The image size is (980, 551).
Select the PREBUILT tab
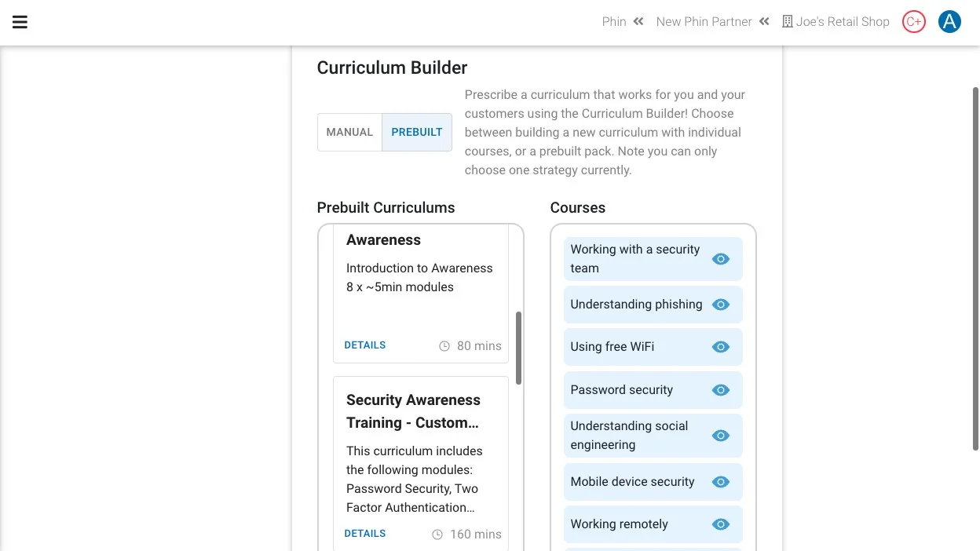pos(417,132)
